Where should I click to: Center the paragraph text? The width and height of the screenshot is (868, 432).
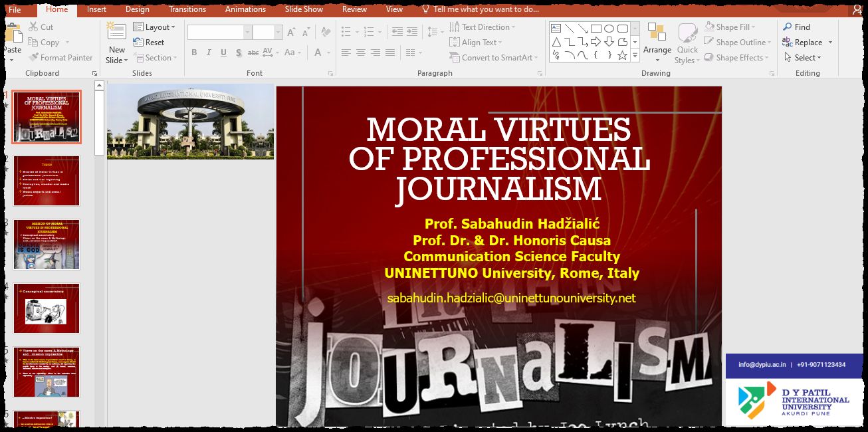[x=361, y=53]
